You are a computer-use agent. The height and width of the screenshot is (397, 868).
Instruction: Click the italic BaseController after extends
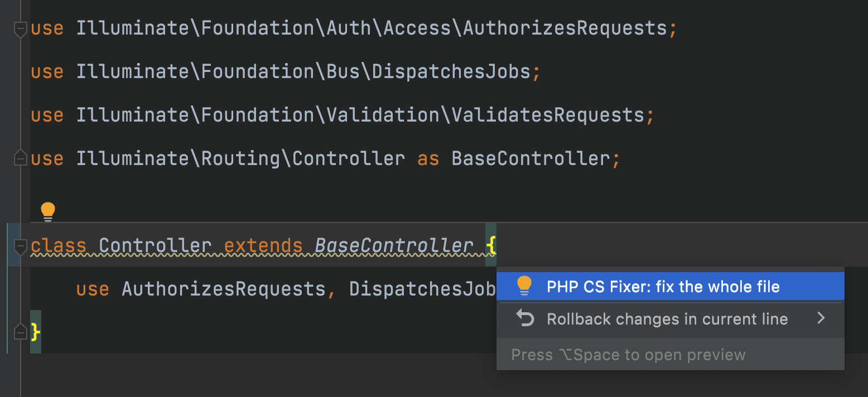tap(394, 245)
